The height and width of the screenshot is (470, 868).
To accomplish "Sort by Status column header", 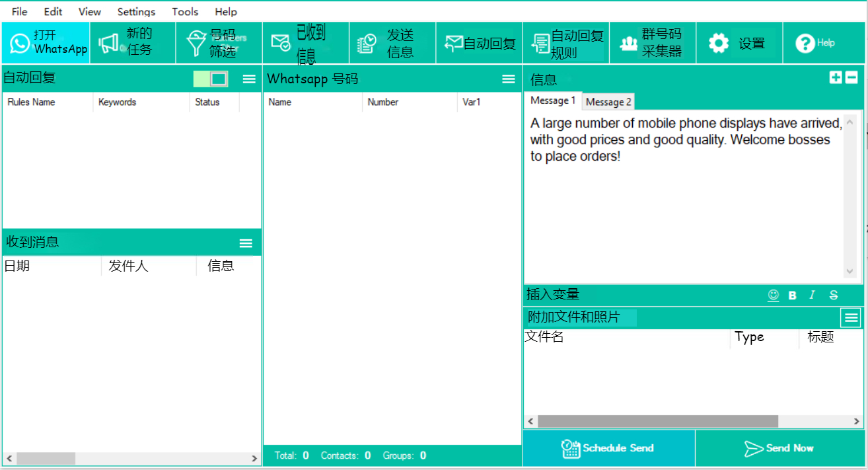I will pos(215,102).
